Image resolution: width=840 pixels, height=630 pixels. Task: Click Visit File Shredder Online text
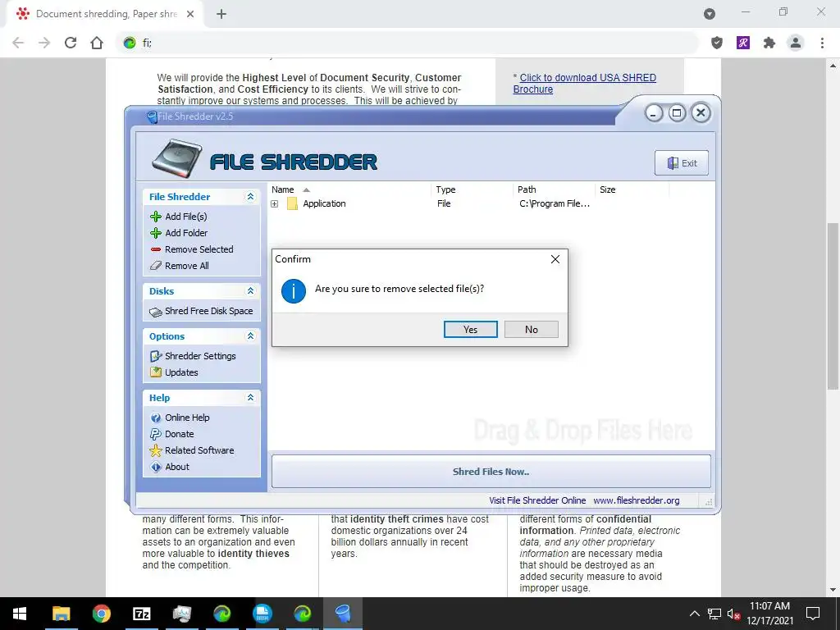(x=537, y=500)
